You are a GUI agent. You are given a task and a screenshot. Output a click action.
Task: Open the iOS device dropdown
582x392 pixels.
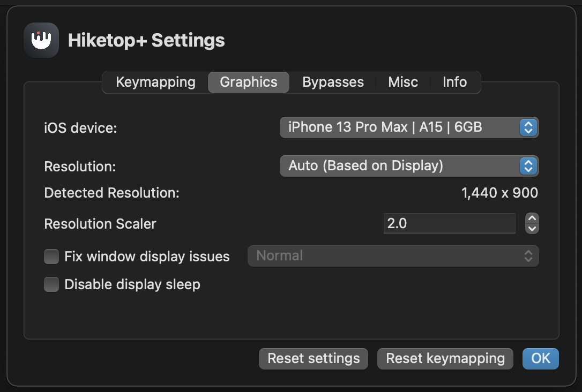tap(399, 127)
